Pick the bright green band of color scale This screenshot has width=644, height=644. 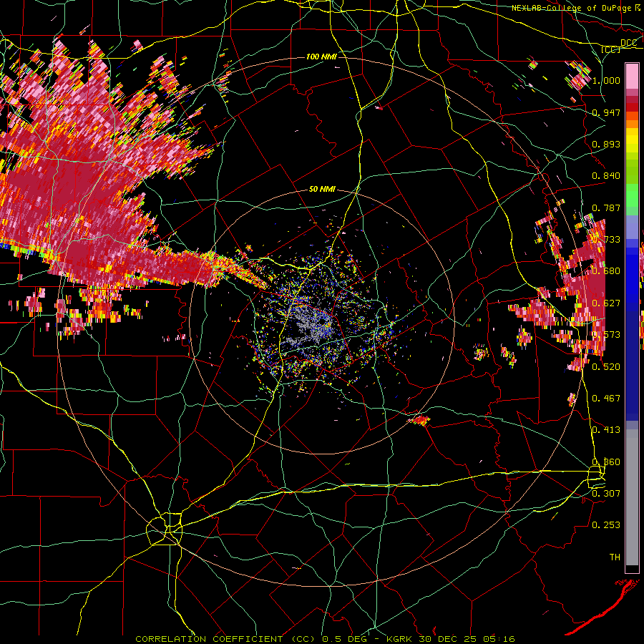(632, 195)
